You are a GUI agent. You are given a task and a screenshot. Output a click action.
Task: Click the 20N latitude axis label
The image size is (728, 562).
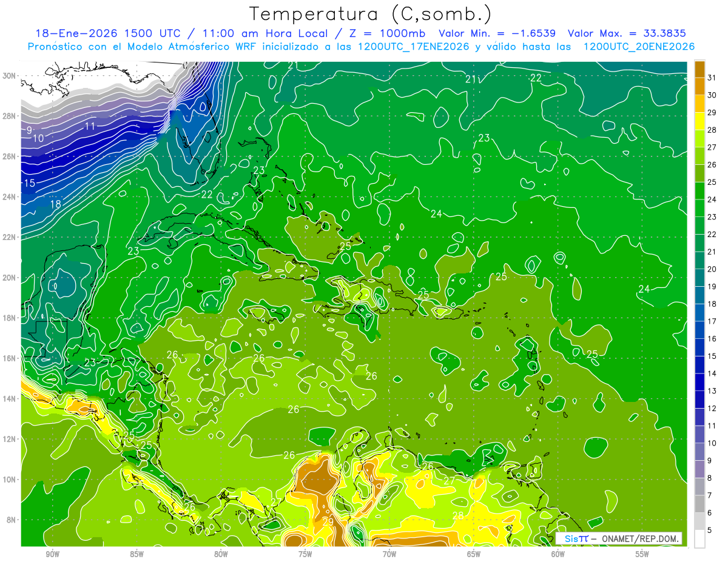point(10,278)
